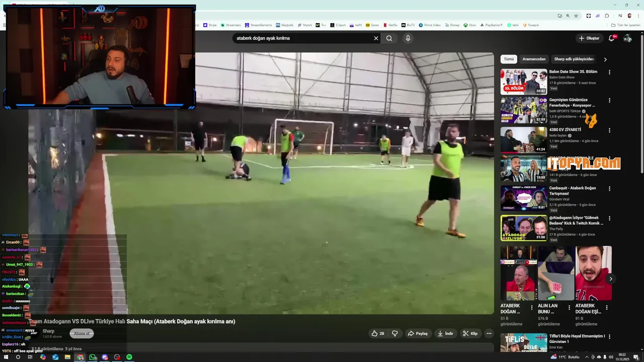Open options for 4380 EV ZİYARETİ video
644x362 pixels.
pos(609,130)
